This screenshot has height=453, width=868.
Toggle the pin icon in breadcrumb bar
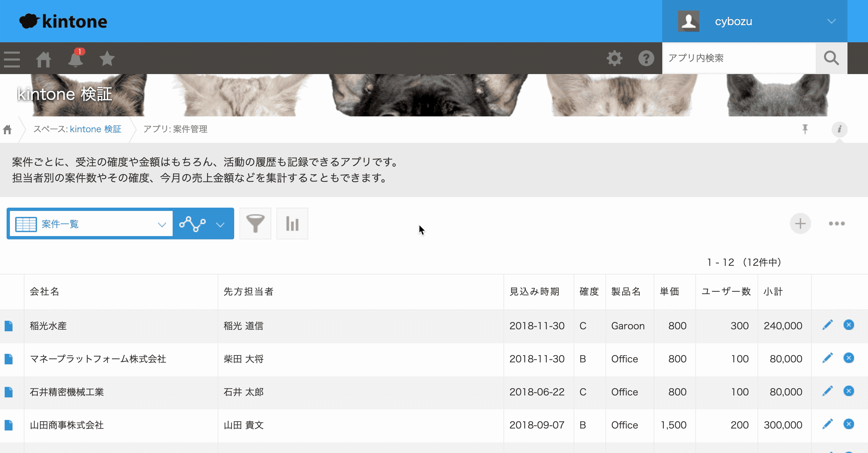pyautogui.click(x=805, y=129)
